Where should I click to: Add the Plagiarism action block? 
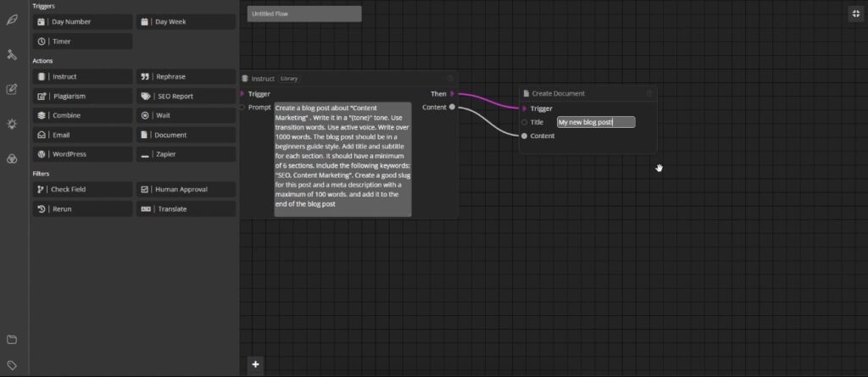tap(82, 96)
